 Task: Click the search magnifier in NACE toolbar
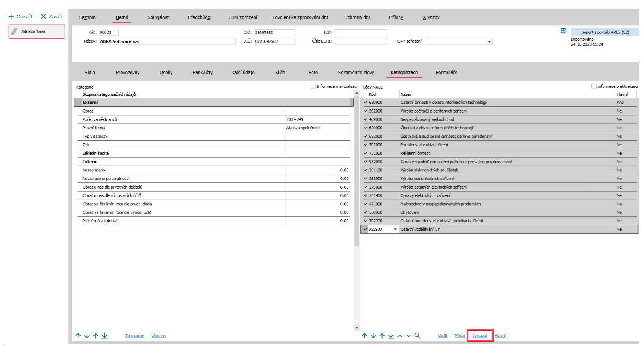pos(417,336)
